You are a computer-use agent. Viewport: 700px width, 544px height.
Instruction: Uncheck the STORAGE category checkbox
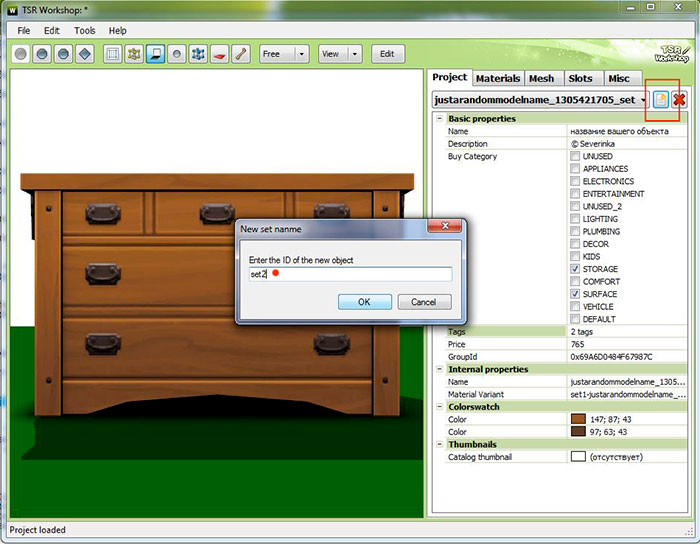575,269
